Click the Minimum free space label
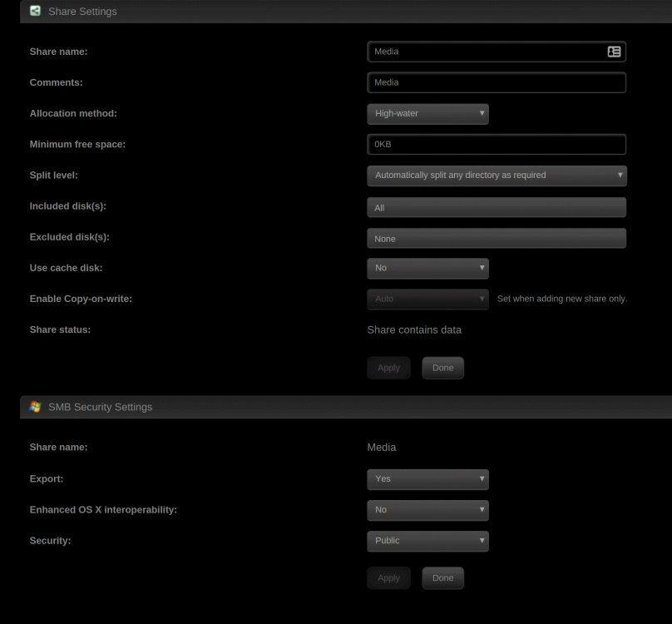This screenshot has width=672, height=624. 77,145
